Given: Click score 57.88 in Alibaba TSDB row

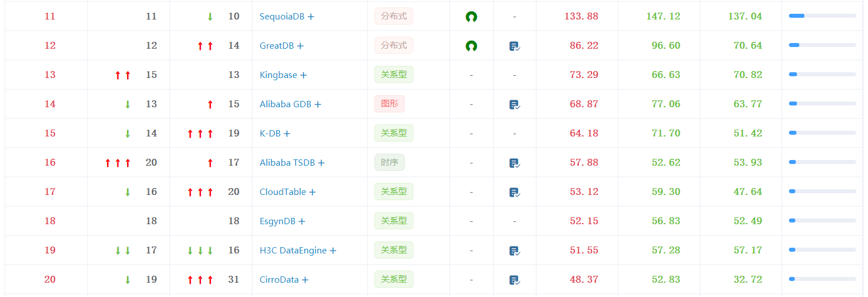Looking at the screenshot, I should click(584, 163).
